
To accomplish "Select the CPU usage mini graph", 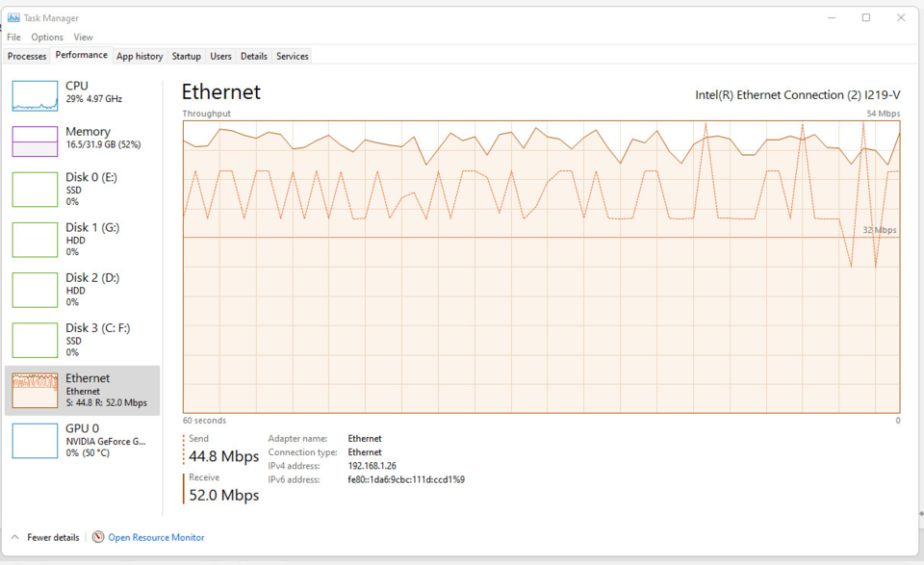I will (35, 96).
